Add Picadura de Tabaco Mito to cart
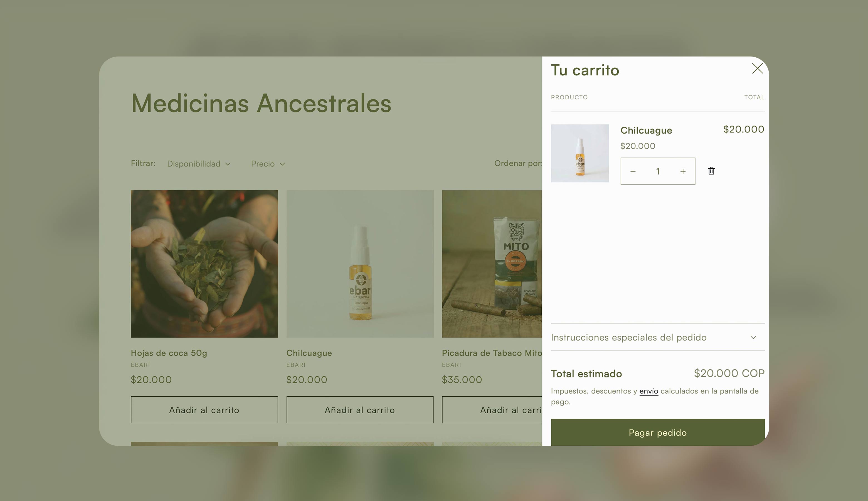 coord(492,410)
